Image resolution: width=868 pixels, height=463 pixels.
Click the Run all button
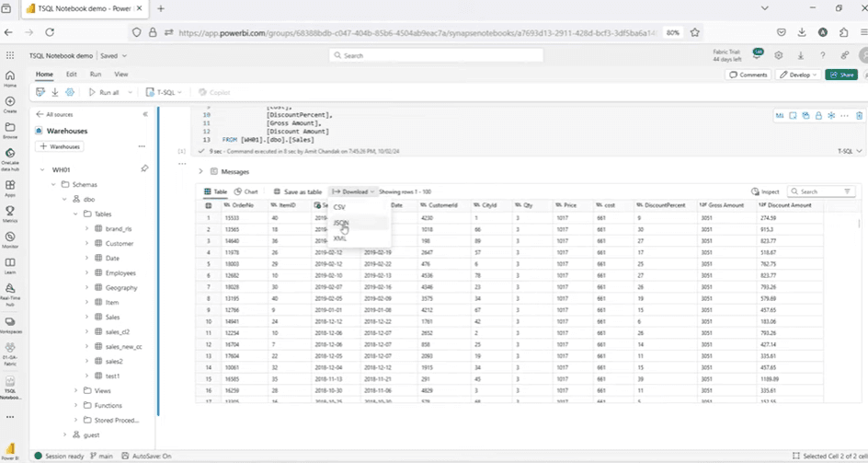tap(104, 92)
